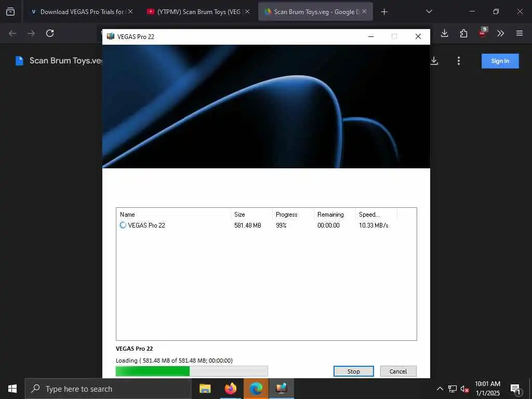Open the extensions puzzle icon
Viewport: 532px width, 399px height.
[x=463, y=33]
